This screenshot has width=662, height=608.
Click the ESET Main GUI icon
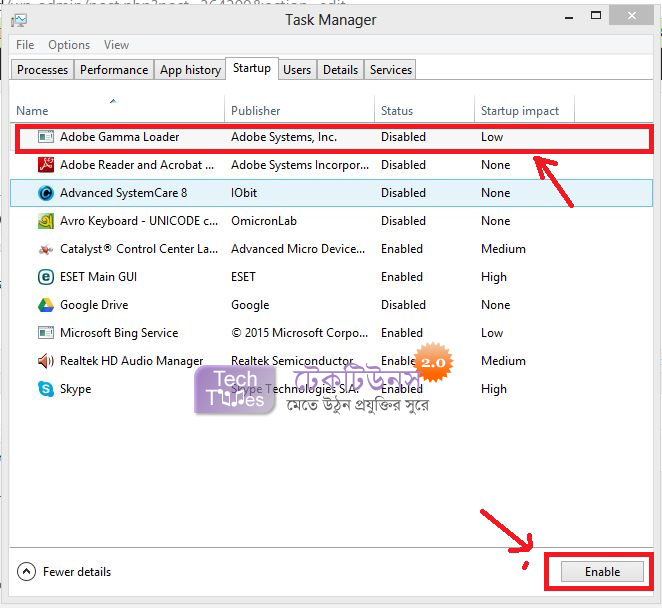[x=46, y=277]
